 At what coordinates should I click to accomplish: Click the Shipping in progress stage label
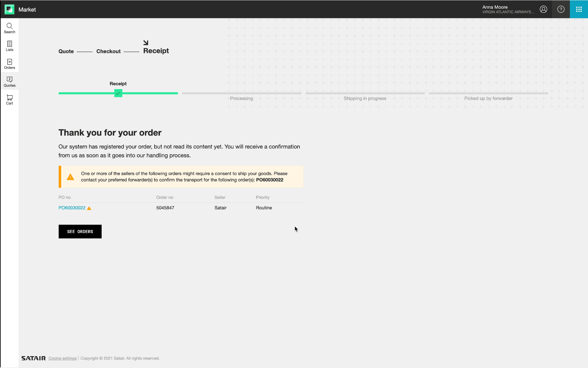(365, 98)
